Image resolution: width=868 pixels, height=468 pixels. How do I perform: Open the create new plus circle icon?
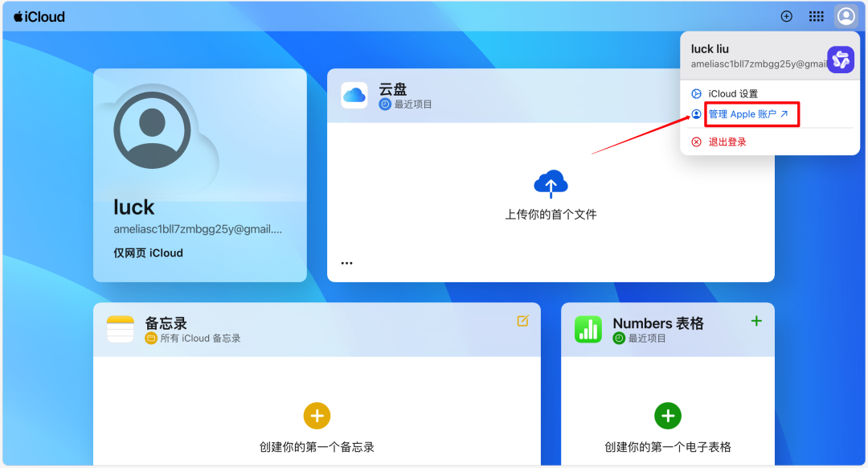click(x=786, y=17)
